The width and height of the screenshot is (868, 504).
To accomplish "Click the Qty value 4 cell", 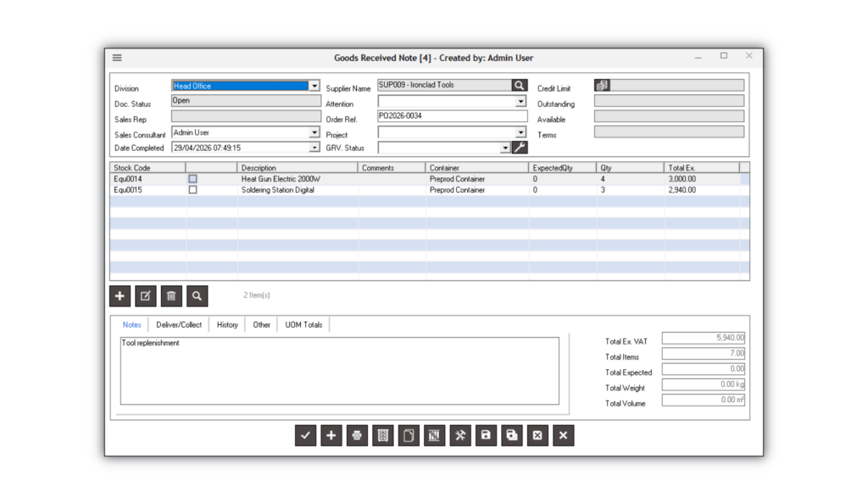I will [631, 179].
